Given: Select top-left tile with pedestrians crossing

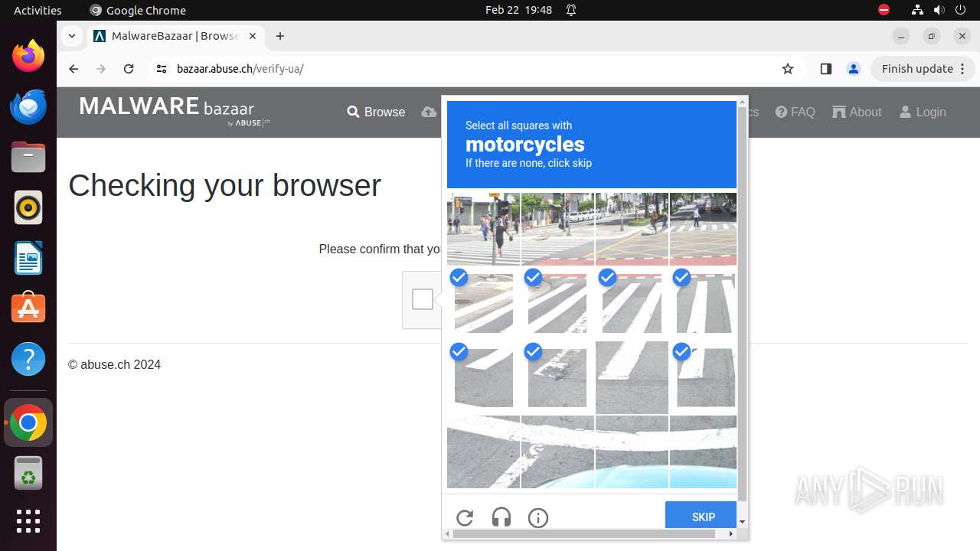Looking at the screenshot, I should (484, 229).
